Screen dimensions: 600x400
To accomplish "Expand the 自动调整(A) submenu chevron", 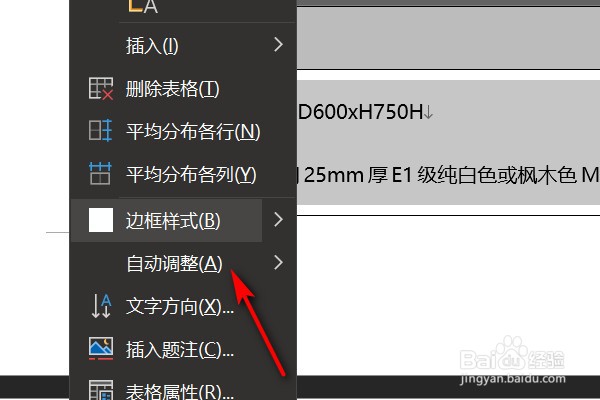I will (x=278, y=263).
